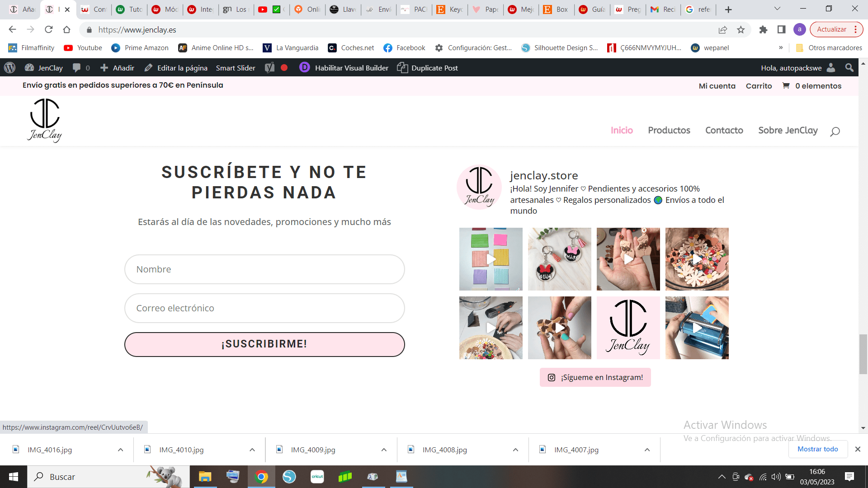Screen dimensions: 868x488
Task: Click the share page icon in address bar
Action: pyautogui.click(x=722, y=29)
